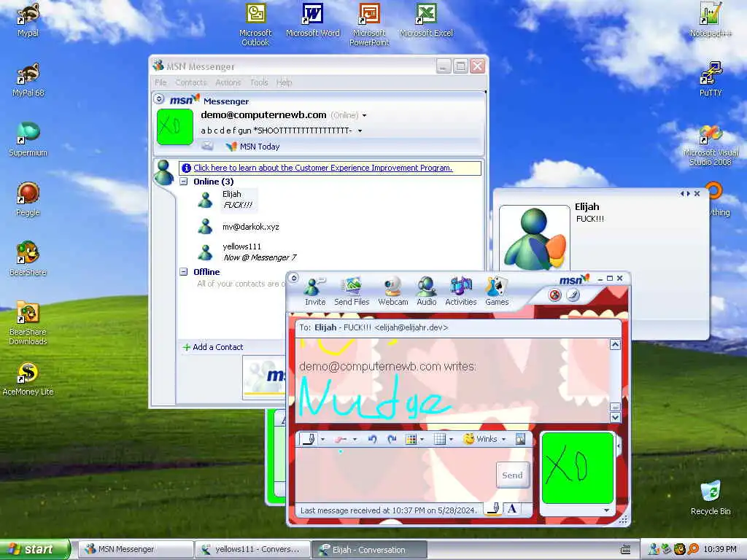The width and height of the screenshot is (747, 560).
Task: Click the Start button
Action: click(35, 549)
